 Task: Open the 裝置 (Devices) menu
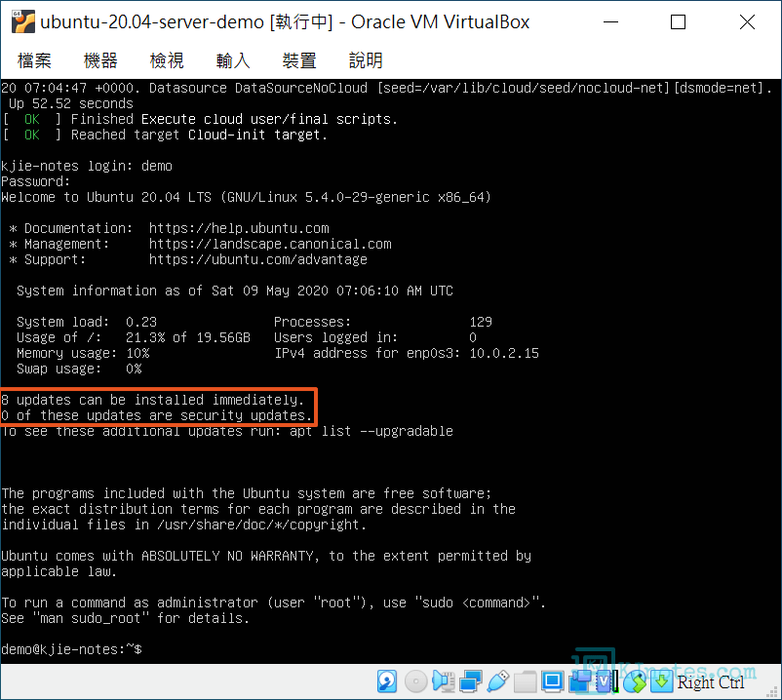pyautogui.click(x=299, y=60)
